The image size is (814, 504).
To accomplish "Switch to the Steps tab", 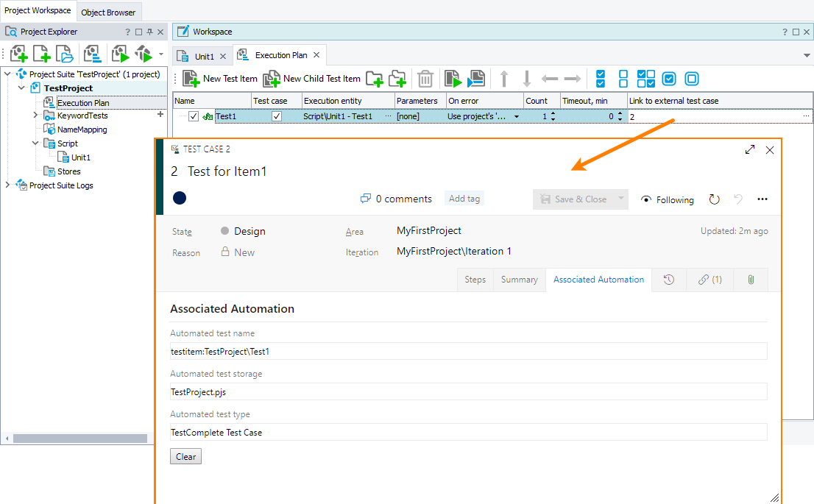I will pos(475,280).
